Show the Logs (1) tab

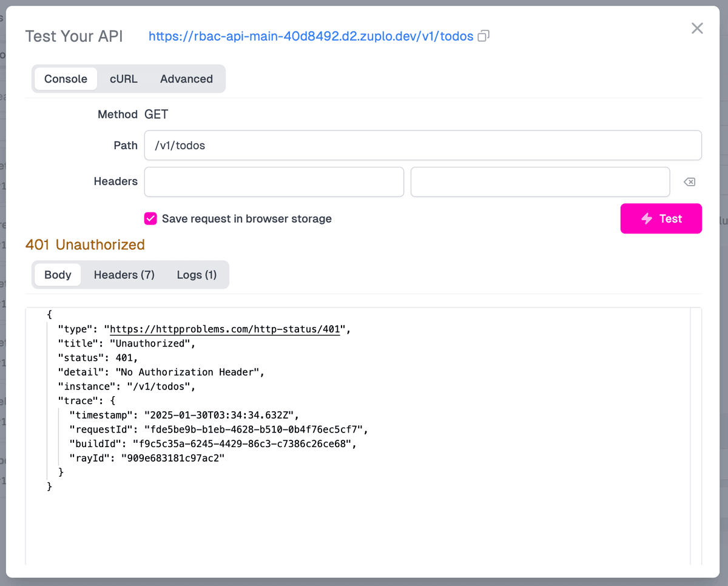coord(197,275)
